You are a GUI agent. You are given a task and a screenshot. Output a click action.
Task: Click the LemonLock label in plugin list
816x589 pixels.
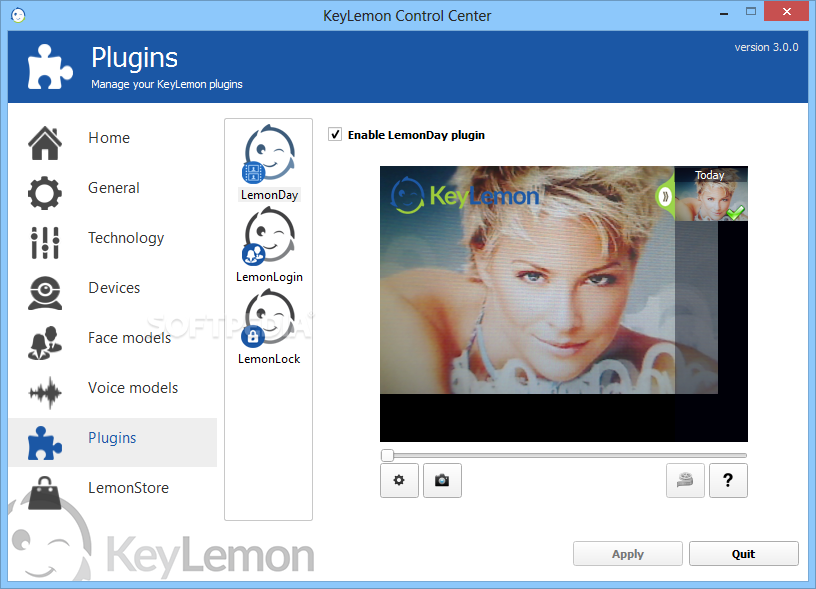click(269, 359)
